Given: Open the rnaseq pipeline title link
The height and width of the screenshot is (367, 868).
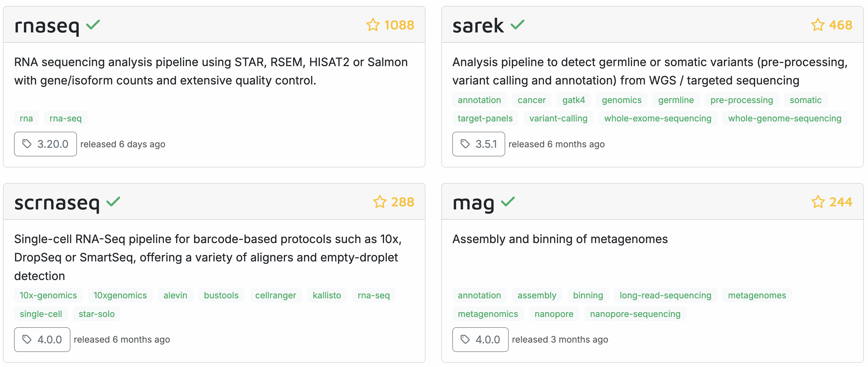Looking at the screenshot, I should 47,26.
